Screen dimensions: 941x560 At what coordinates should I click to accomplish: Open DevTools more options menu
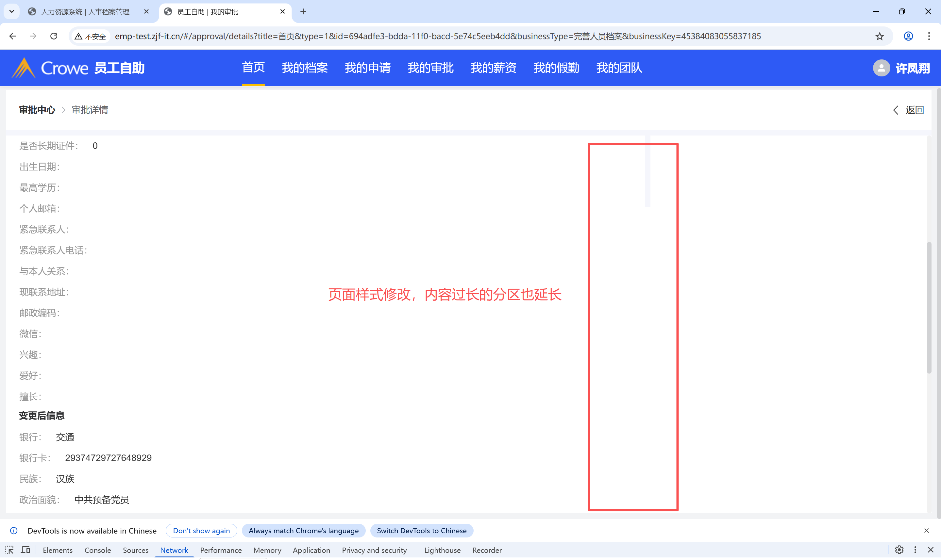(915, 550)
